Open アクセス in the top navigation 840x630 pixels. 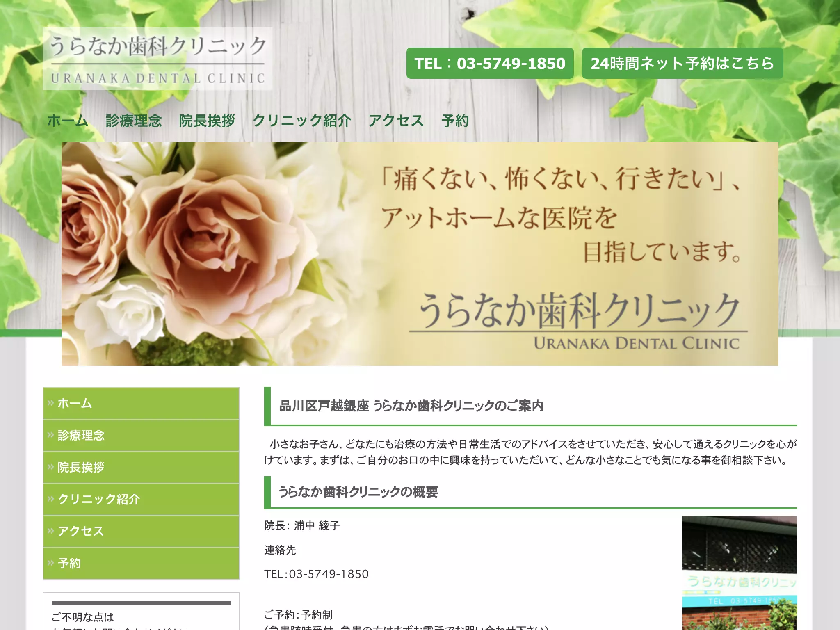click(396, 121)
